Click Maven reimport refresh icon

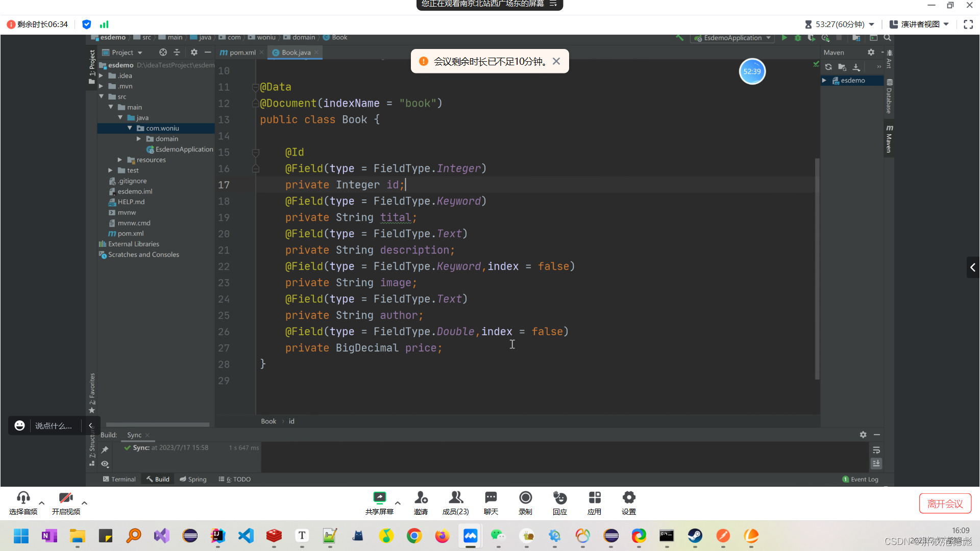point(828,67)
